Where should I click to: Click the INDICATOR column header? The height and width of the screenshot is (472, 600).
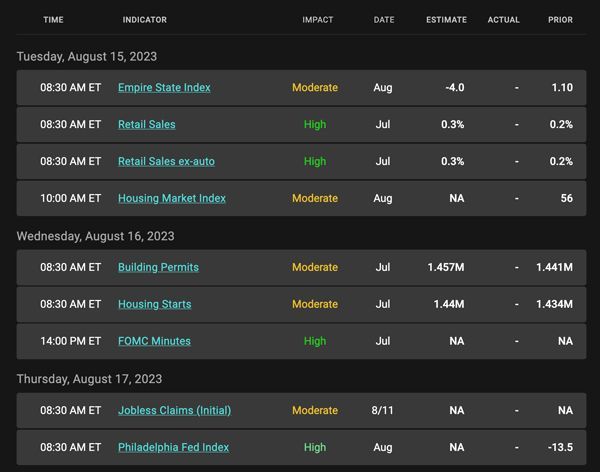(145, 20)
